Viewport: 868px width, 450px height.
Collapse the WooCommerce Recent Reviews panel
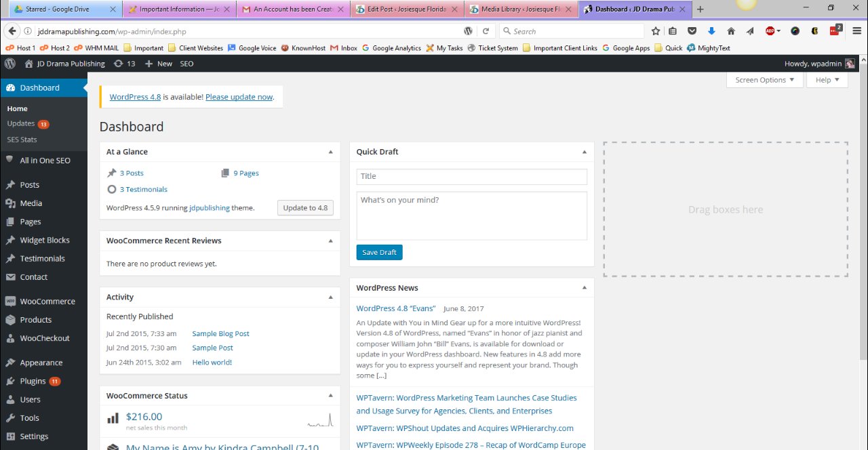[331, 241]
